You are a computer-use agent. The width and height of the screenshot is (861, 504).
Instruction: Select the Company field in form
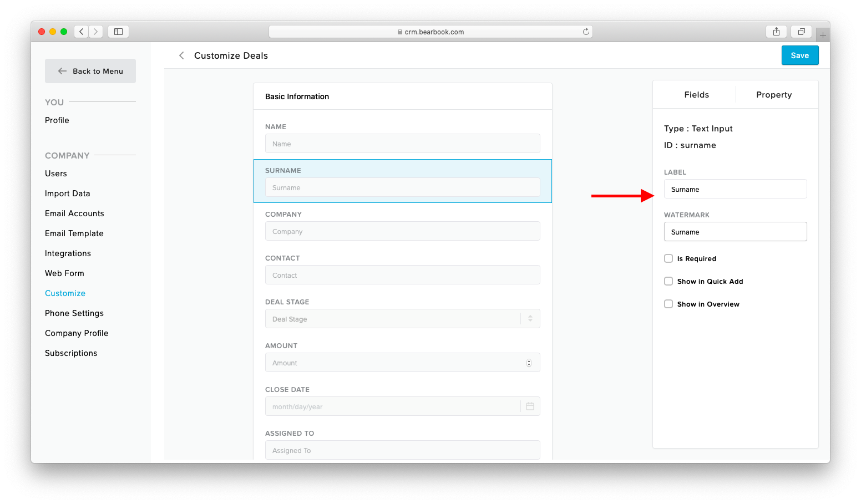pyautogui.click(x=403, y=231)
